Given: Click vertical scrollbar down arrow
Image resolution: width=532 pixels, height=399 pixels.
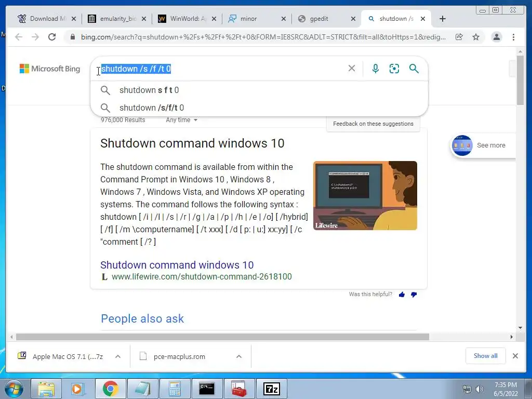Looking at the screenshot, I should click(x=520, y=328).
